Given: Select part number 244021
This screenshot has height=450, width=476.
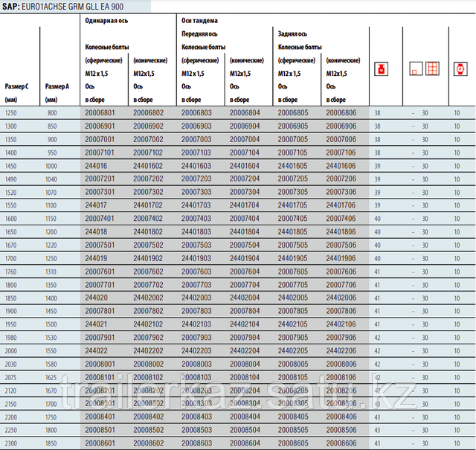Looking at the screenshot, I should pos(96,324).
